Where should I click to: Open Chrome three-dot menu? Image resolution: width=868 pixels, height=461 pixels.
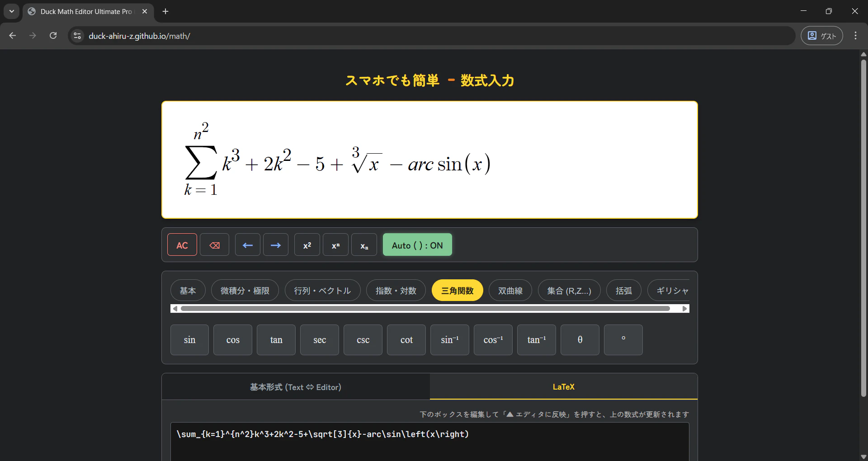coord(855,36)
